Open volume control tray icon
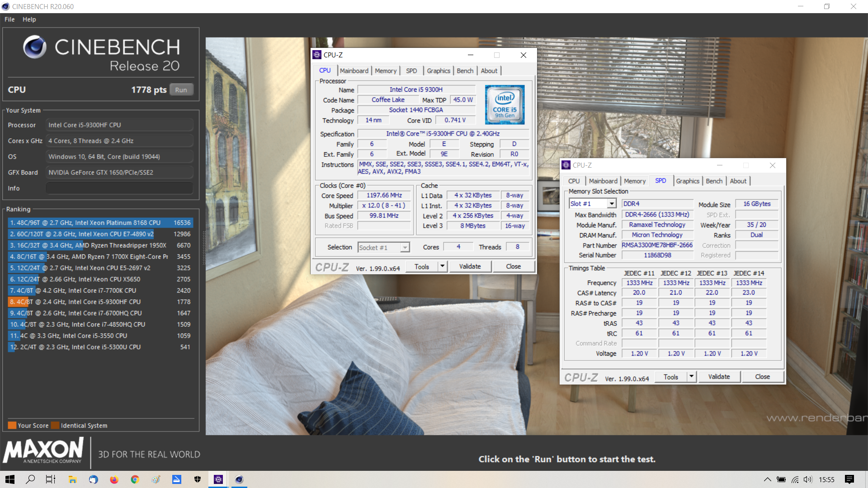Image resolution: width=868 pixels, height=488 pixels. [x=808, y=479]
